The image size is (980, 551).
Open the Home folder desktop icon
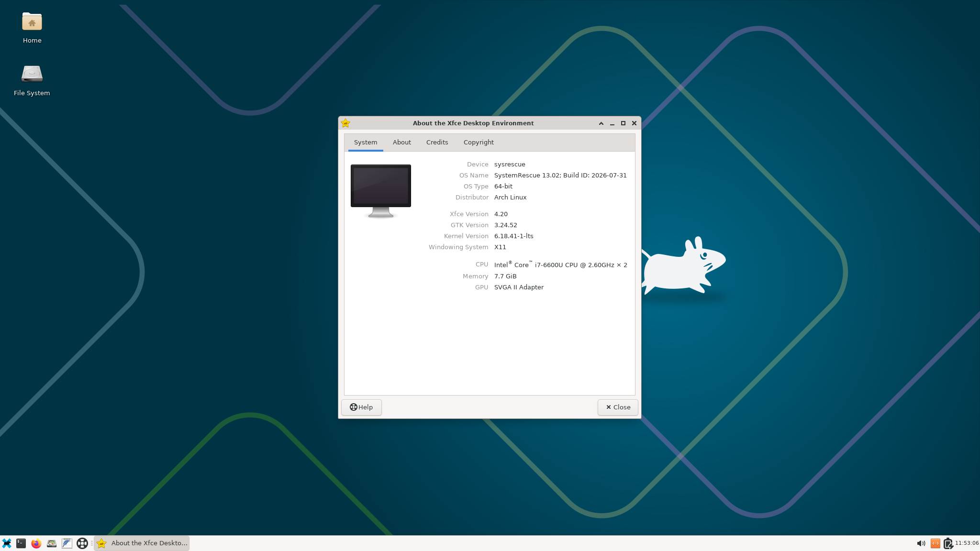tap(32, 28)
